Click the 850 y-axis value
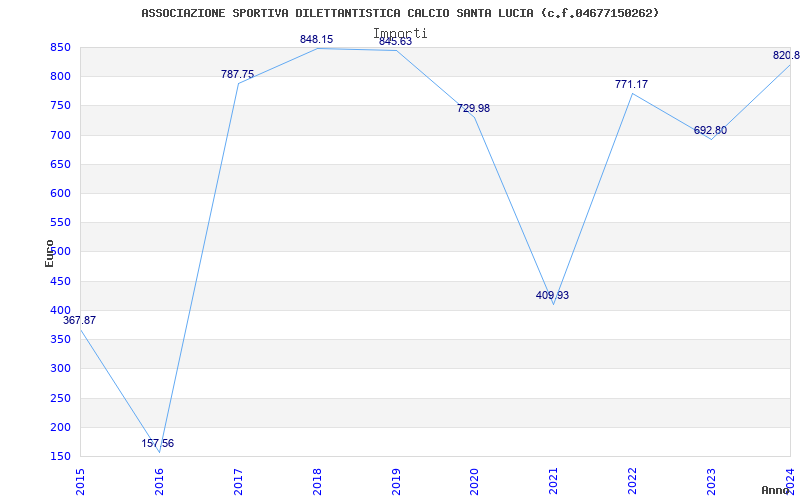This screenshot has height=500, width=800. coord(60,47)
